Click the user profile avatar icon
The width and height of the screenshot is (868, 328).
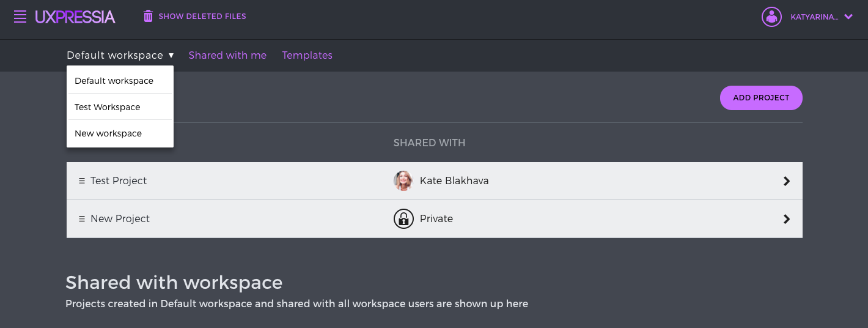pos(772,17)
